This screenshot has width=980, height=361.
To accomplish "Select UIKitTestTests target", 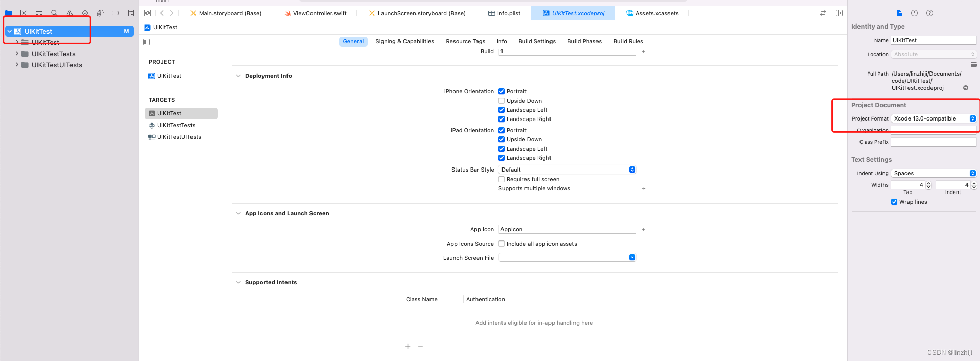I will 176,125.
